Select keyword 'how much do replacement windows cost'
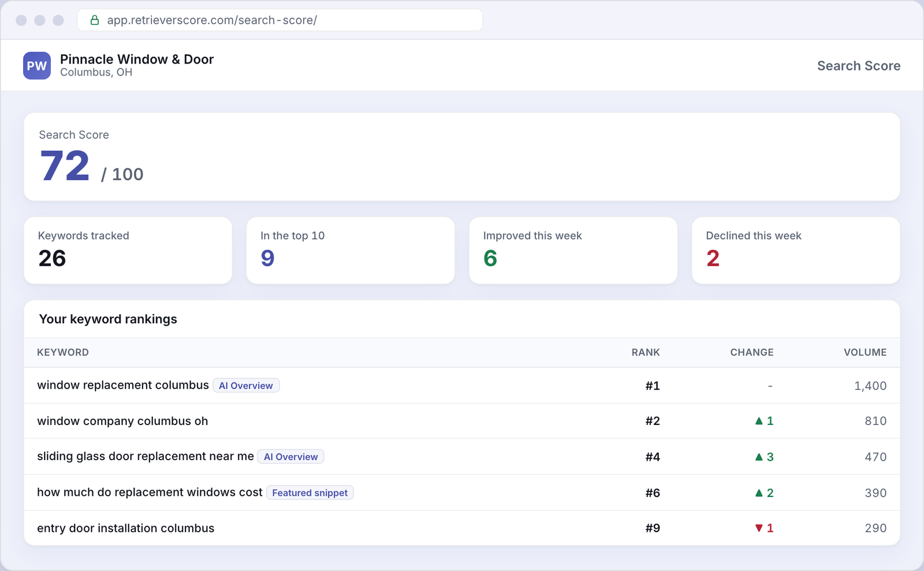 pos(150,492)
